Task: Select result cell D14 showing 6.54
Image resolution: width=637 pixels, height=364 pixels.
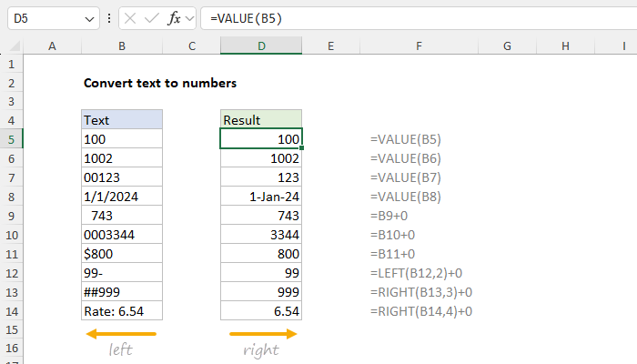Action: [261, 311]
